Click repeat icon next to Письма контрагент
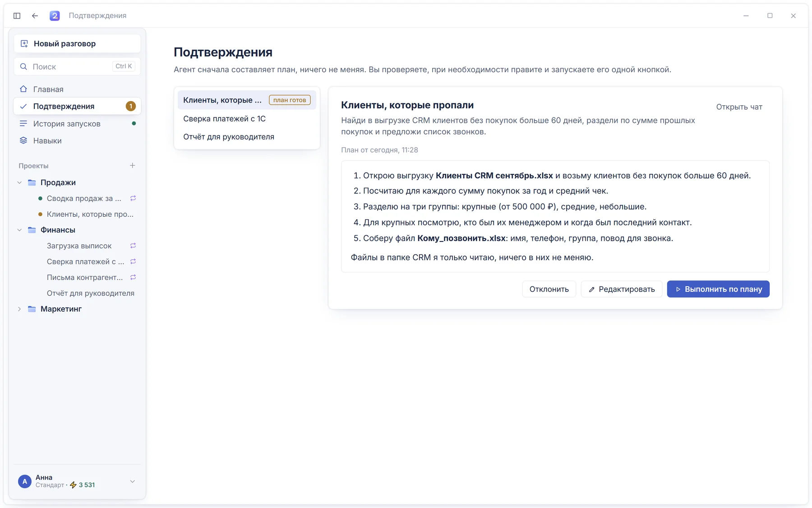 (133, 277)
